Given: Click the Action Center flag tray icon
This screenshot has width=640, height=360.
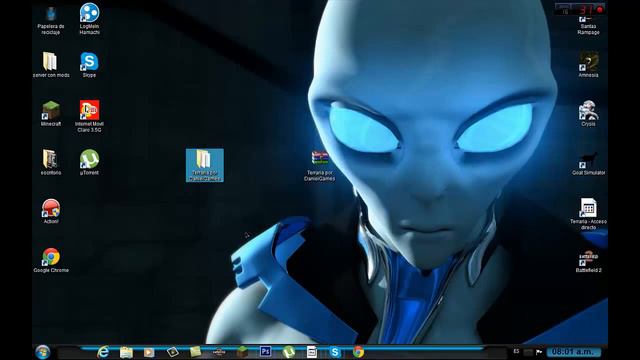Looking at the screenshot, I should 539,352.
